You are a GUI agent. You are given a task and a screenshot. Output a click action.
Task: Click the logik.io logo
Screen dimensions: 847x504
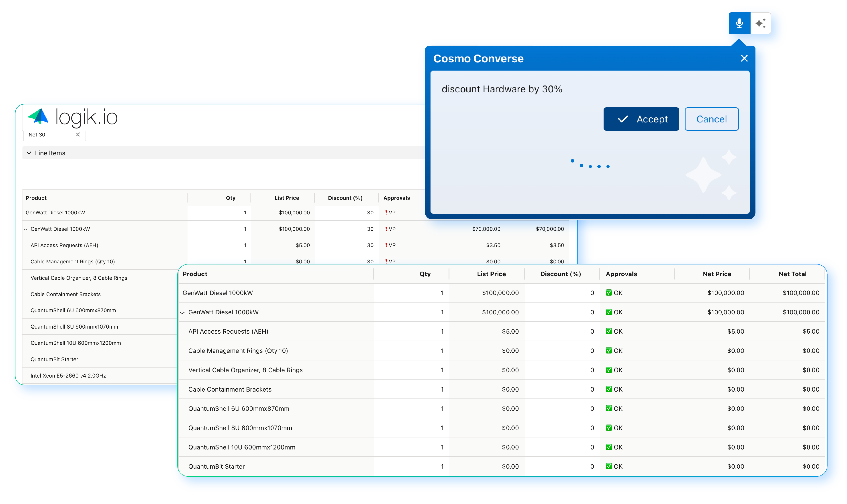tap(72, 117)
